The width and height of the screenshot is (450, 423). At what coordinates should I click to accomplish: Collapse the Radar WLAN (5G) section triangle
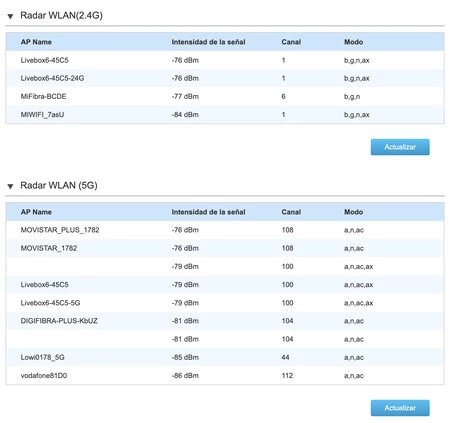click(x=10, y=186)
